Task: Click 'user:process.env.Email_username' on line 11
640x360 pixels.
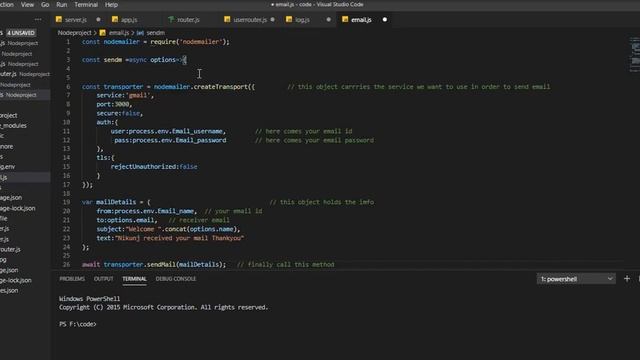Action: coord(168,131)
